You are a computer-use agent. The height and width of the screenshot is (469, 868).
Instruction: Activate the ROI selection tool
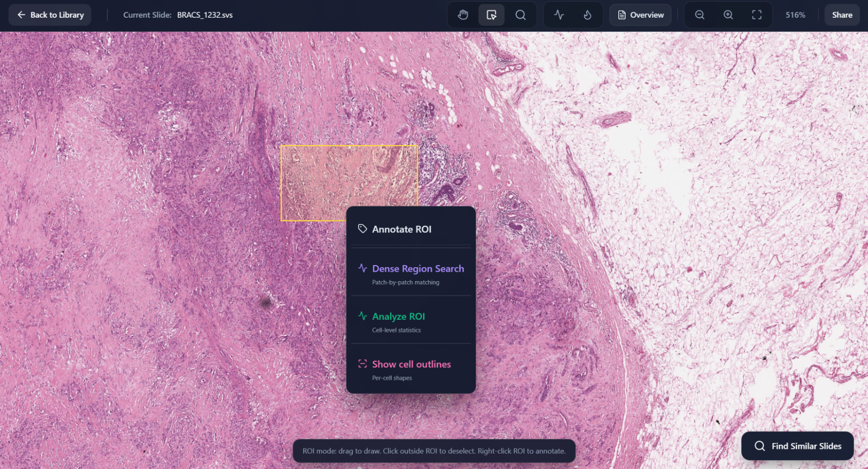click(x=492, y=15)
